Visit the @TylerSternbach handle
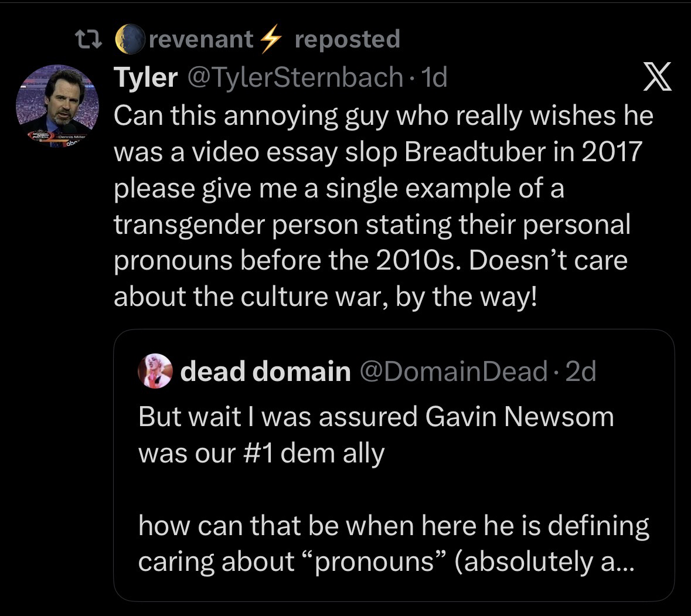Screen dimensions: 691x616 pyautogui.click(x=294, y=77)
